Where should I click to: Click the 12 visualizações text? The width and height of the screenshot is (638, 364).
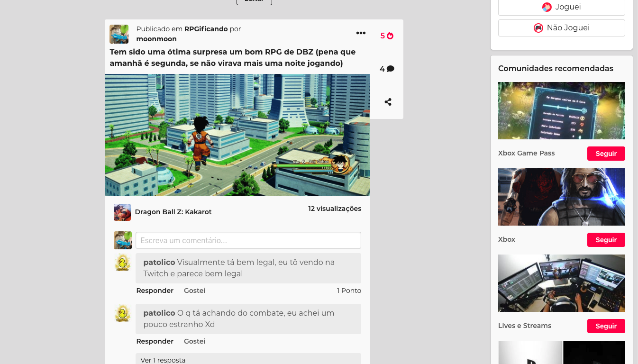pyautogui.click(x=335, y=209)
